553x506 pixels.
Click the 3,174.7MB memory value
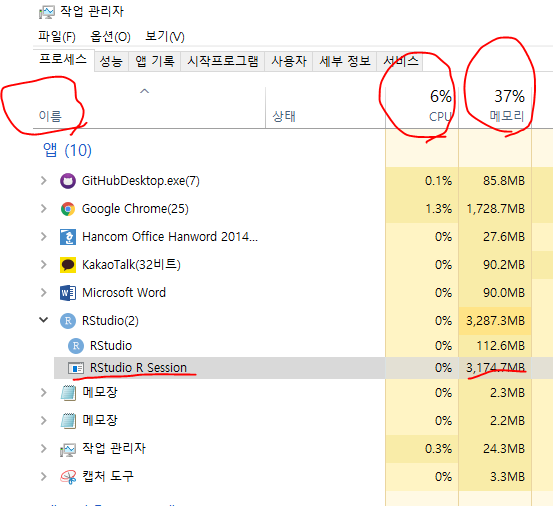coord(496,368)
